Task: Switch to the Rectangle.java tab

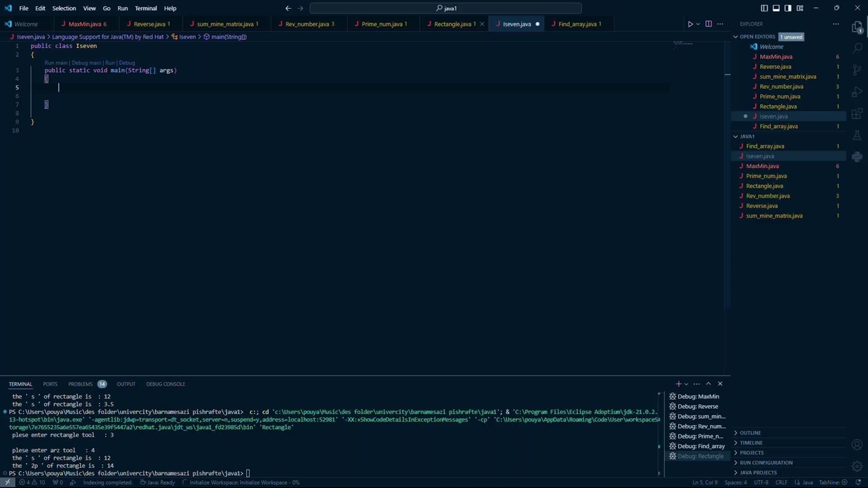Action: pyautogui.click(x=452, y=24)
